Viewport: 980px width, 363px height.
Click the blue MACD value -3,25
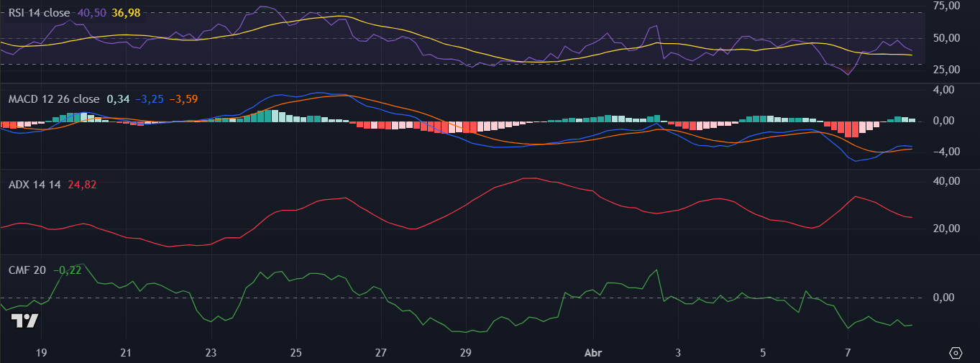coord(150,98)
